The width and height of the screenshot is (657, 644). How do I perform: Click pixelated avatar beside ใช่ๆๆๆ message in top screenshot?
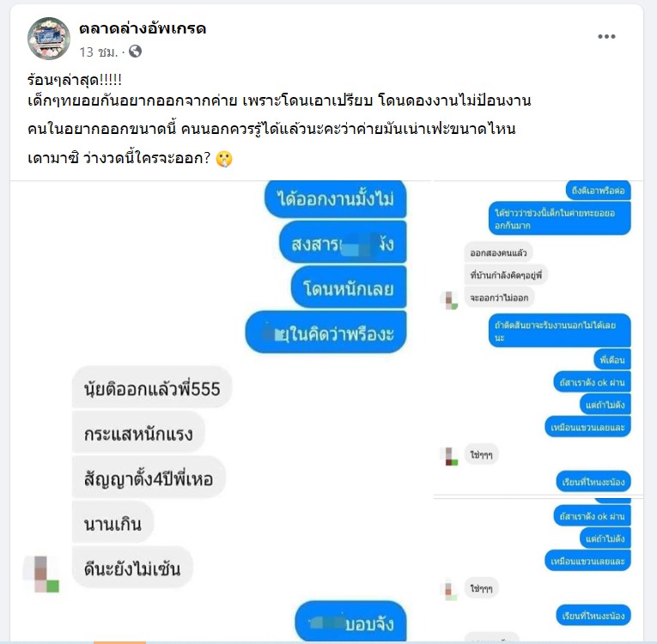449,456
